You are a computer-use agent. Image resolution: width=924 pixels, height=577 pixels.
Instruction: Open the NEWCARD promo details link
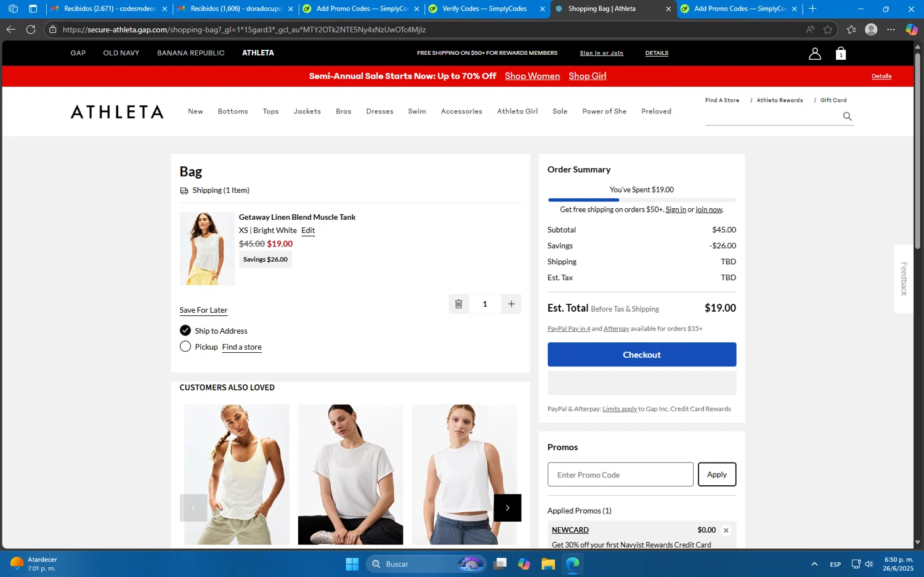(x=570, y=530)
